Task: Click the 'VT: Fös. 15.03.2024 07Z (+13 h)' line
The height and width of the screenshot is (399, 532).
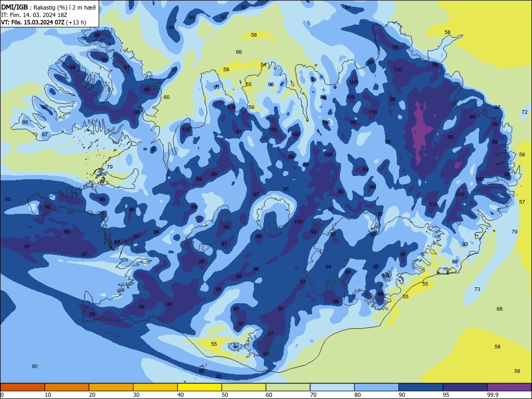Action: pyautogui.click(x=44, y=22)
